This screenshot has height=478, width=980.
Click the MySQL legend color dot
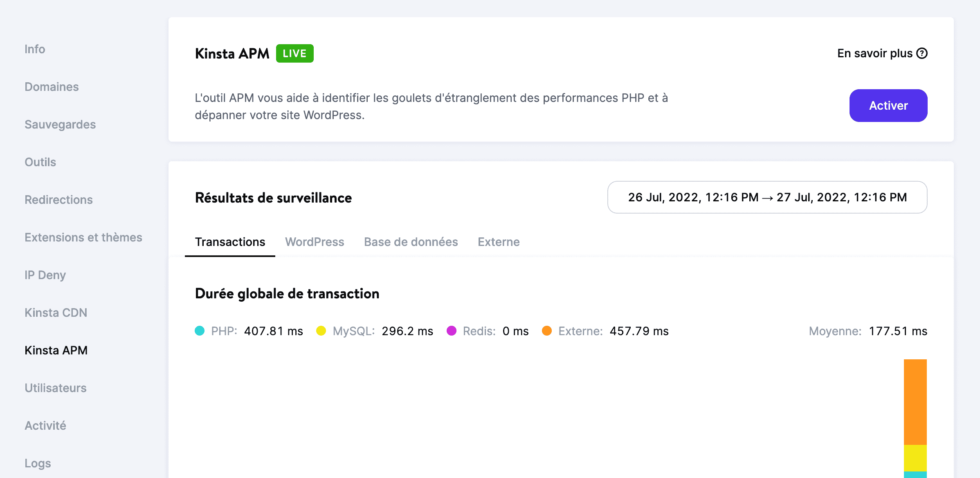321,331
